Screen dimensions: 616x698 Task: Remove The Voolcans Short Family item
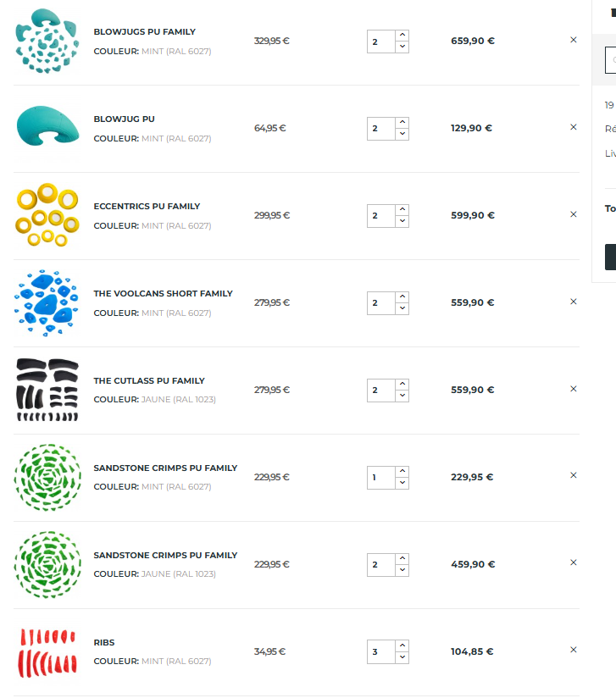[573, 302]
